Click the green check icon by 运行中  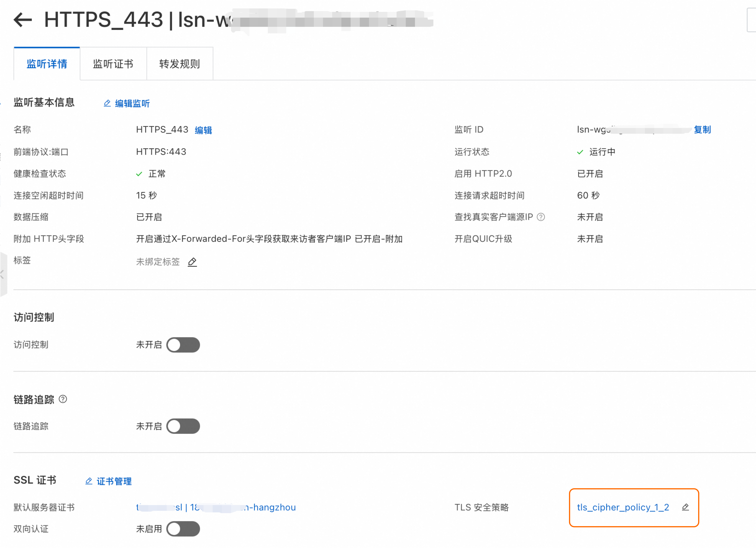[x=580, y=152]
